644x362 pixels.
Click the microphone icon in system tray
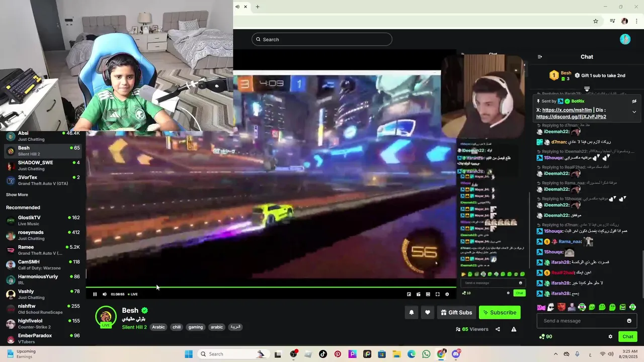click(x=577, y=354)
